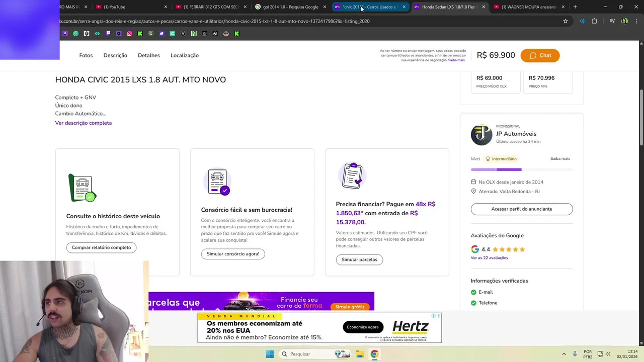Click the browser address bar URL
Viewport: 644px width, 362px height.
coord(214,21)
